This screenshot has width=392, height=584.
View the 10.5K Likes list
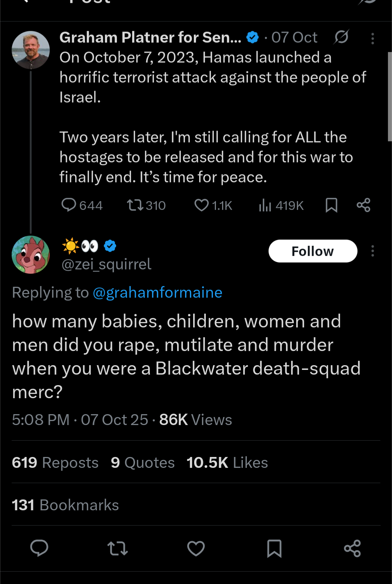[x=227, y=463]
